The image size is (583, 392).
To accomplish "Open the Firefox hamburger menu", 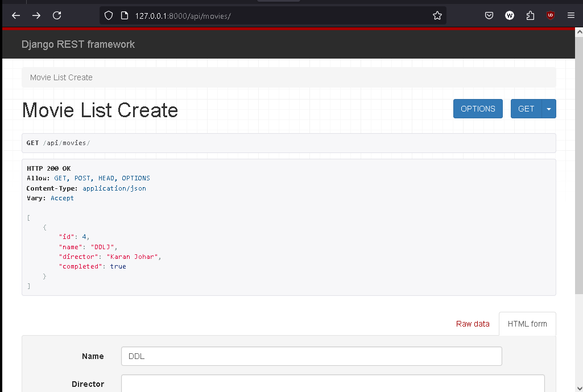I will coord(571,15).
